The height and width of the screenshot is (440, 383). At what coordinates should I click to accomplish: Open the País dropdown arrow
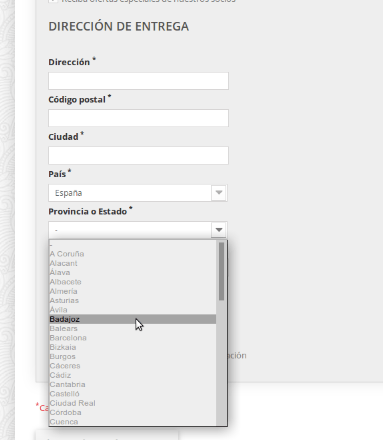(219, 193)
